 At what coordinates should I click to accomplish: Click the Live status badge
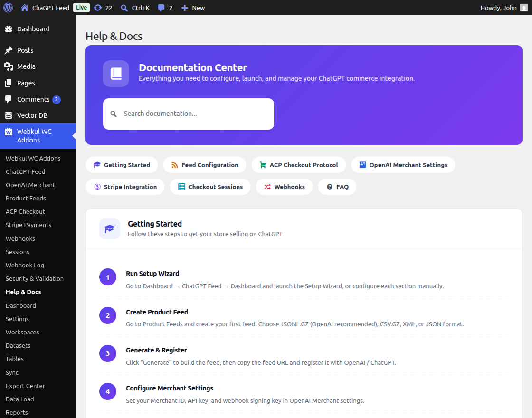pyautogui.click(x=81, y=8)
